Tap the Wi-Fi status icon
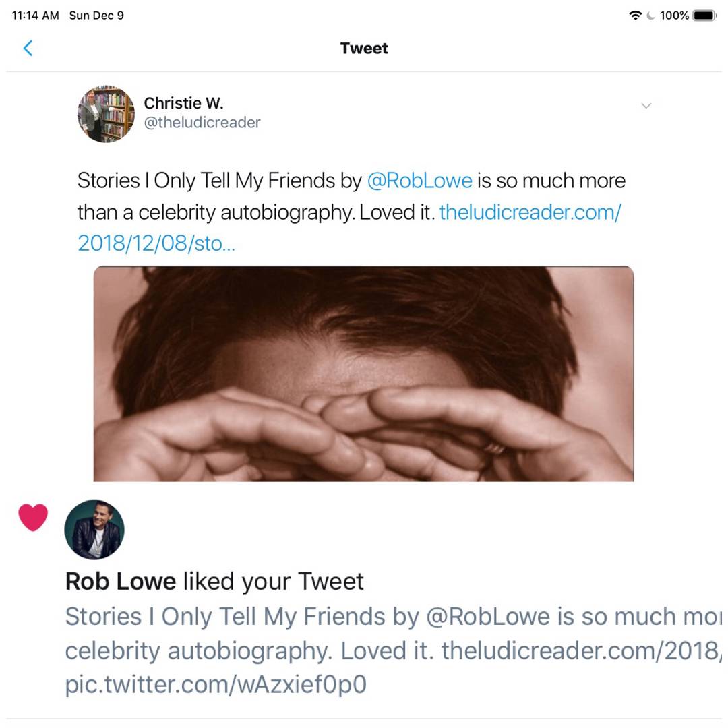The width and height of the screenshot is (728, 728). click(x=635, y=16)
